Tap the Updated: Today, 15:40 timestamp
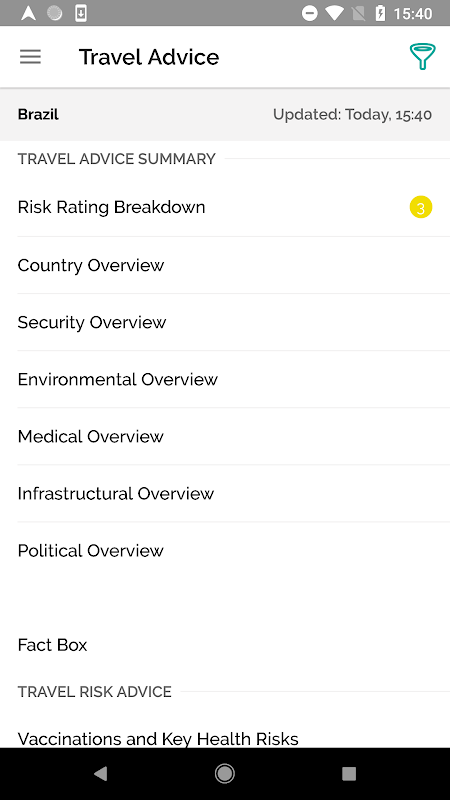Screen dimensions: 450x800 (352, 114)
